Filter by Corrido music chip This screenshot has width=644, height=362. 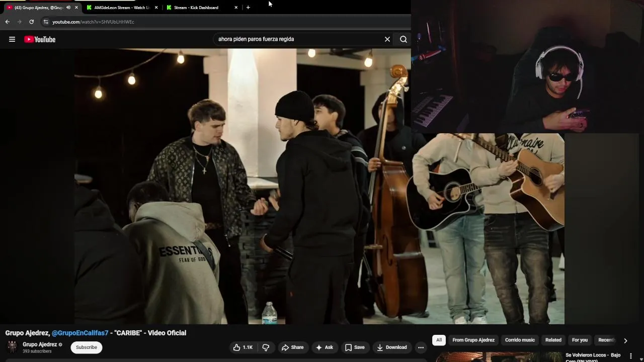point(520,340)
